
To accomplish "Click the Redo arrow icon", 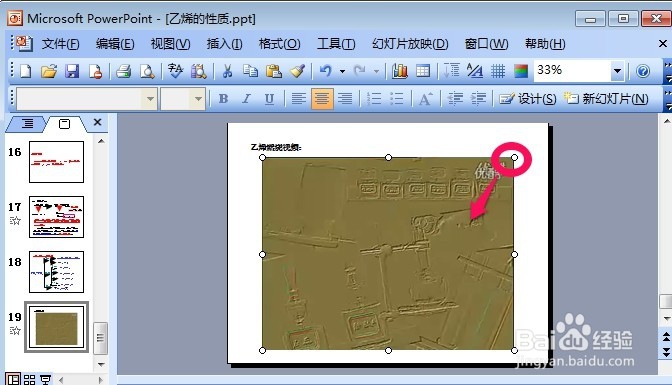I will click(x=360, y=71).
